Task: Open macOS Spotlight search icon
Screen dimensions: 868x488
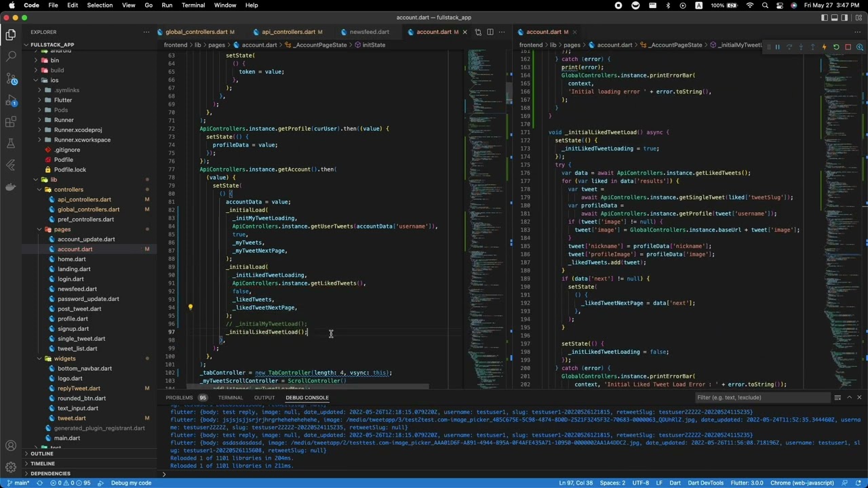Action: (x=765, y=5)
